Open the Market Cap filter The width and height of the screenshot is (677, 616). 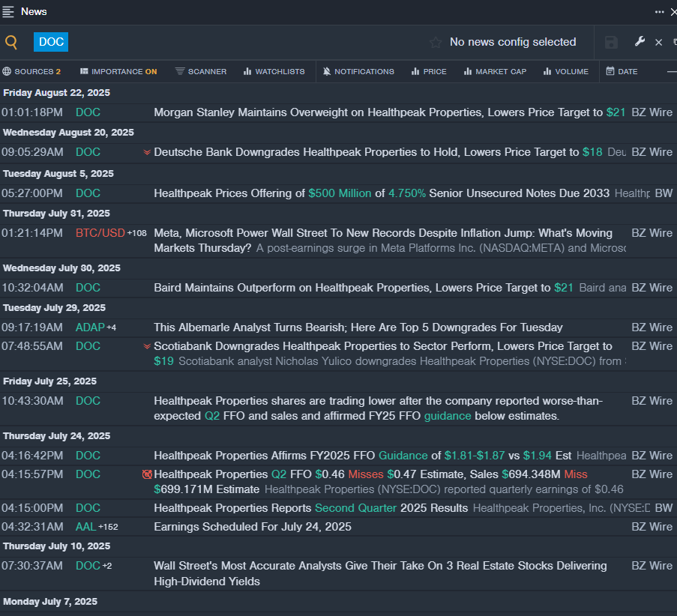tap(495, 72)
